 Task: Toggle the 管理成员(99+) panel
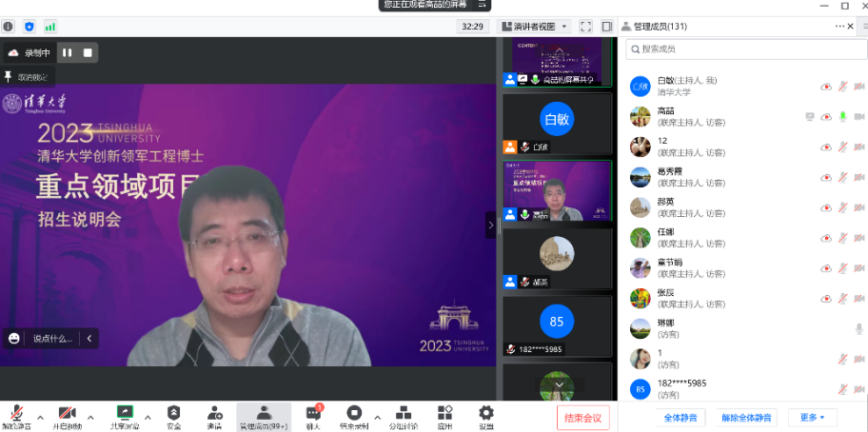[x=264, y=418]
